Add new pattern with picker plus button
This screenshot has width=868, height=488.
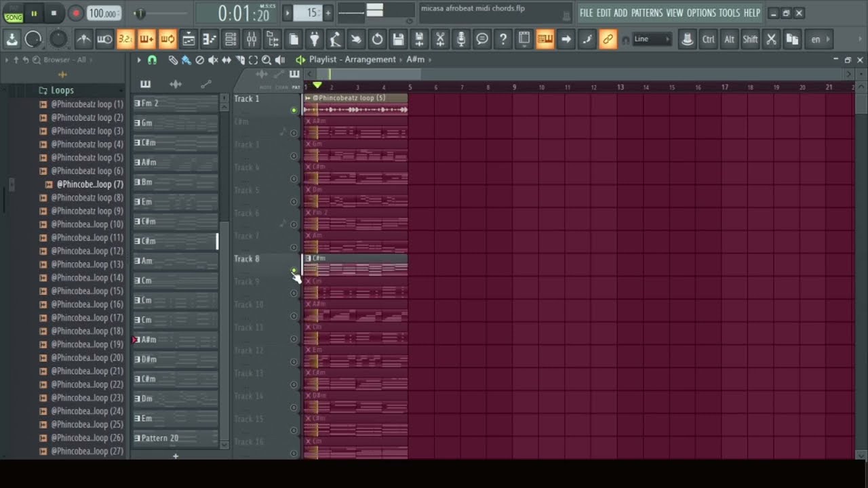coord(176,456)
